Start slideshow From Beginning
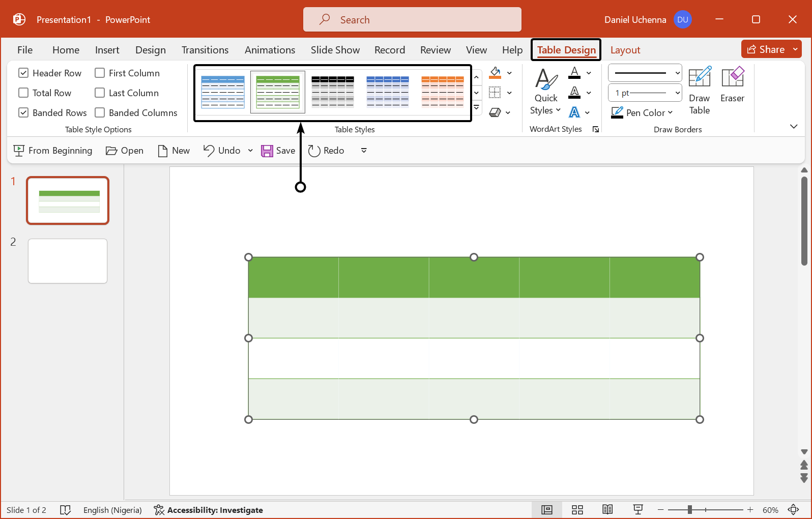This screenshot has height=519, width=812. click(x=53, y=151)
